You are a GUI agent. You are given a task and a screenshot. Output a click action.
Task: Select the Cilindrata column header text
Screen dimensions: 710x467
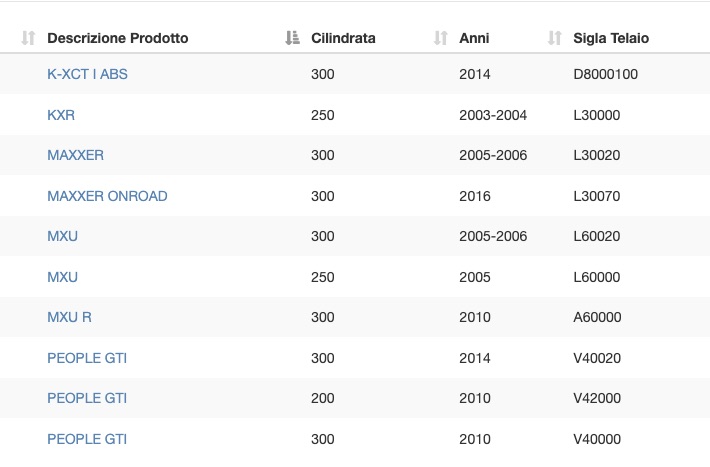click(x=343, y=38)
